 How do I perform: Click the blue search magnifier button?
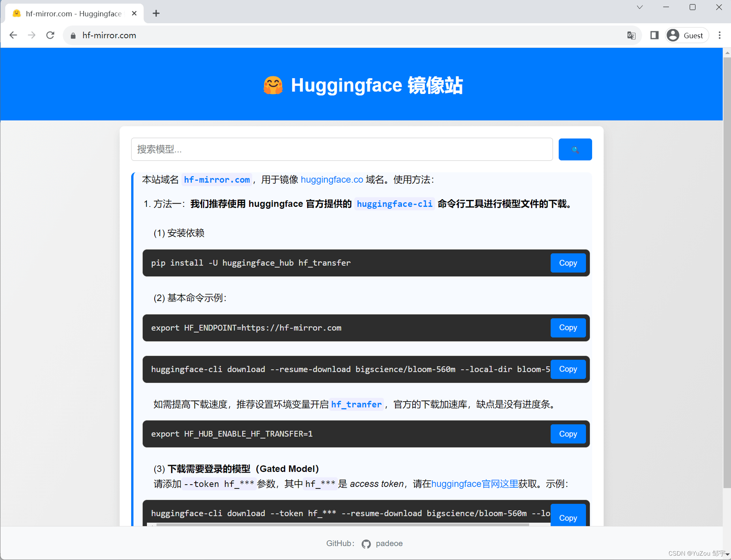(575, 149)
